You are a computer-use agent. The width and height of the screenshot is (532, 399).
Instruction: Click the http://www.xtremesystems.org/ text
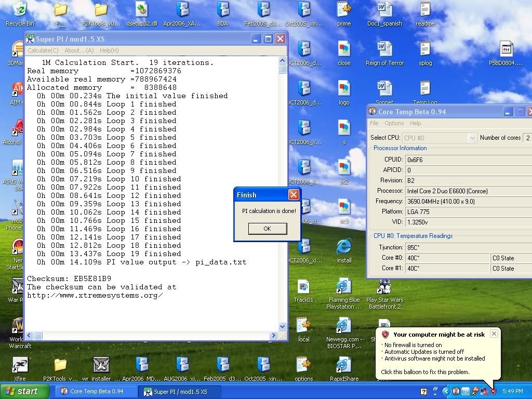[95, 296]
